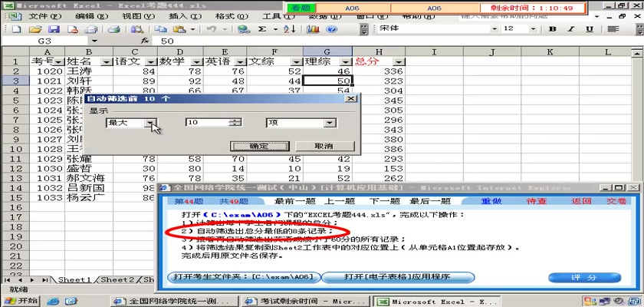Click the Chart Wizard icon

(x=313, y=29)
